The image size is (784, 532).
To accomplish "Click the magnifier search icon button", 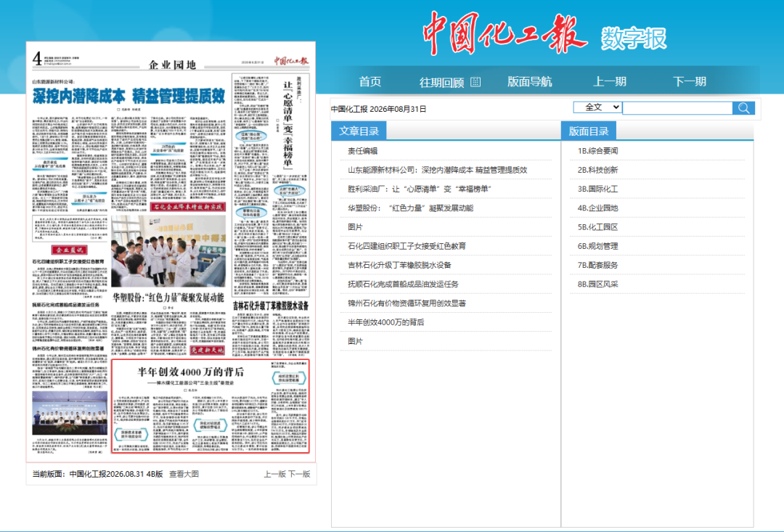I will pos(743,108).
